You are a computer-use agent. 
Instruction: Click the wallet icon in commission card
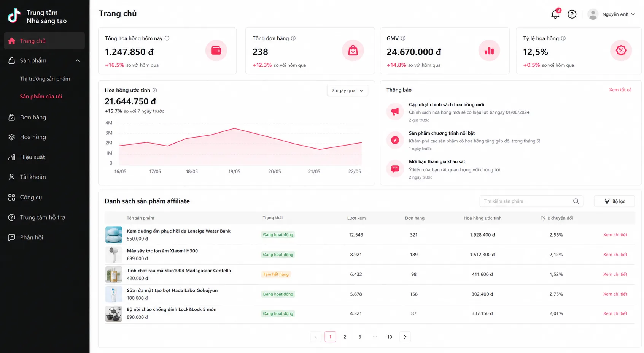[216, 50]
